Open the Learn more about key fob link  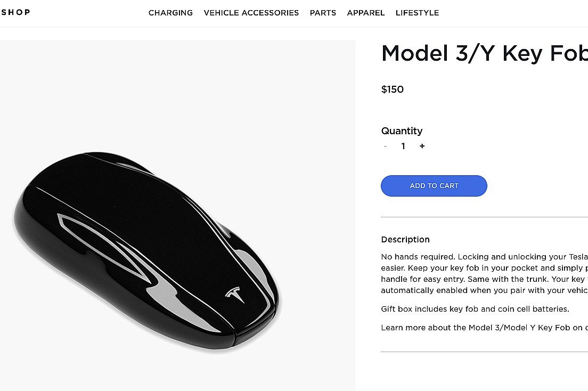point(484,328)
